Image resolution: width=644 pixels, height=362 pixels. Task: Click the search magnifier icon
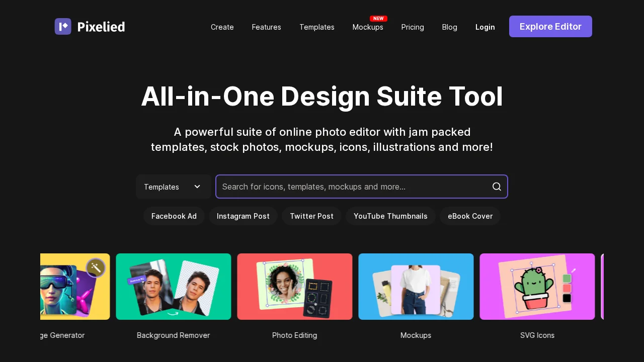pos(497,187)
